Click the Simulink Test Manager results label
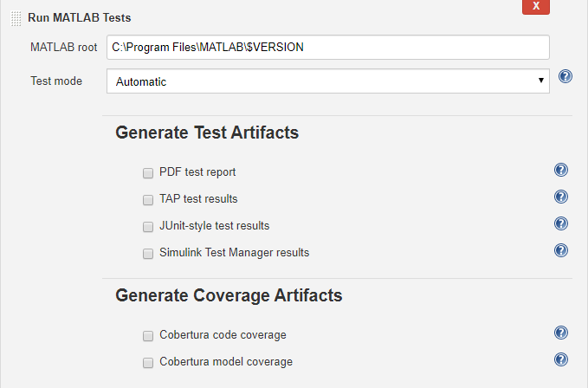This screenshot has width=588, height=388. 234,254
